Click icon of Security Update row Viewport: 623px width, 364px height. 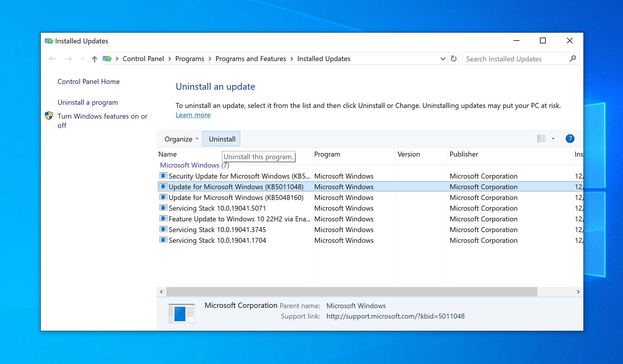pos(163,176)
